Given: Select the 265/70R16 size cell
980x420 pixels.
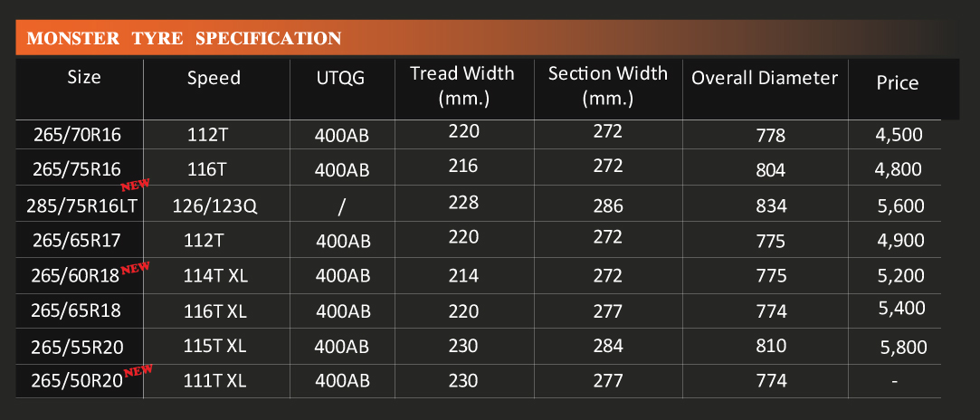Looking at the screenshot, I should pyautogui.click(x=76, y=136).
